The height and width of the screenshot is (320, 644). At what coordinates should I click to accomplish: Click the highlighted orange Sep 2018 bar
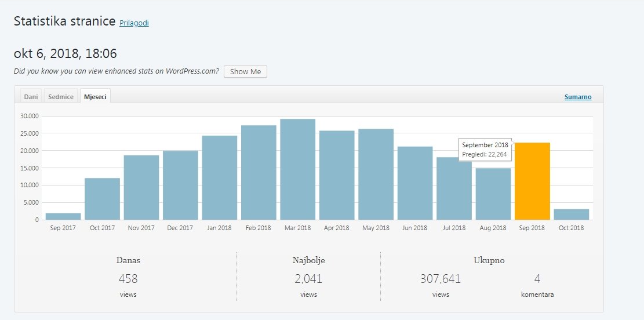(x=532, y=181)
